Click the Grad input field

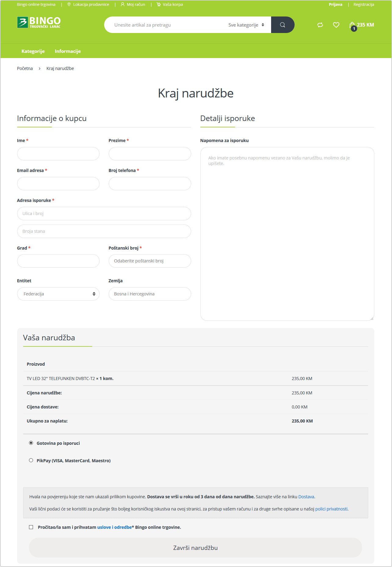click(x=58, y=261)
